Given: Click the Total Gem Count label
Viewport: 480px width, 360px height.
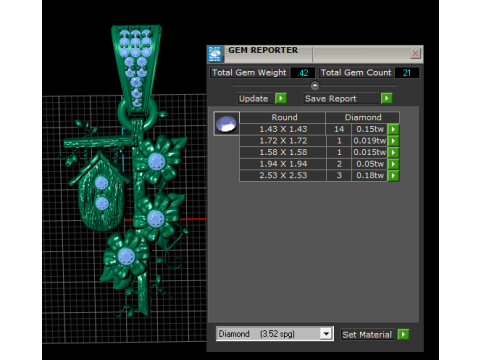Looking at the screenshot, I should click(356, 73).
